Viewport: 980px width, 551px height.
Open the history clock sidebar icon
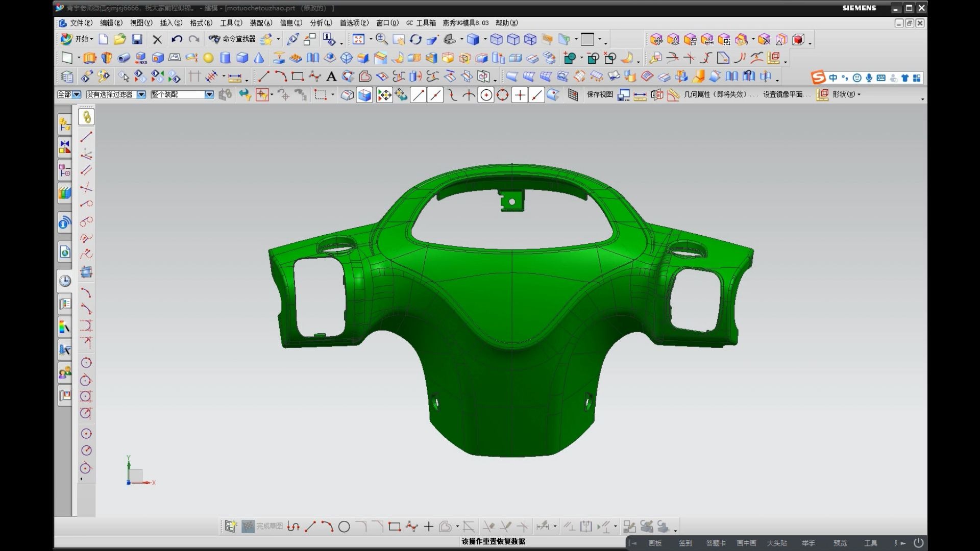65,281
